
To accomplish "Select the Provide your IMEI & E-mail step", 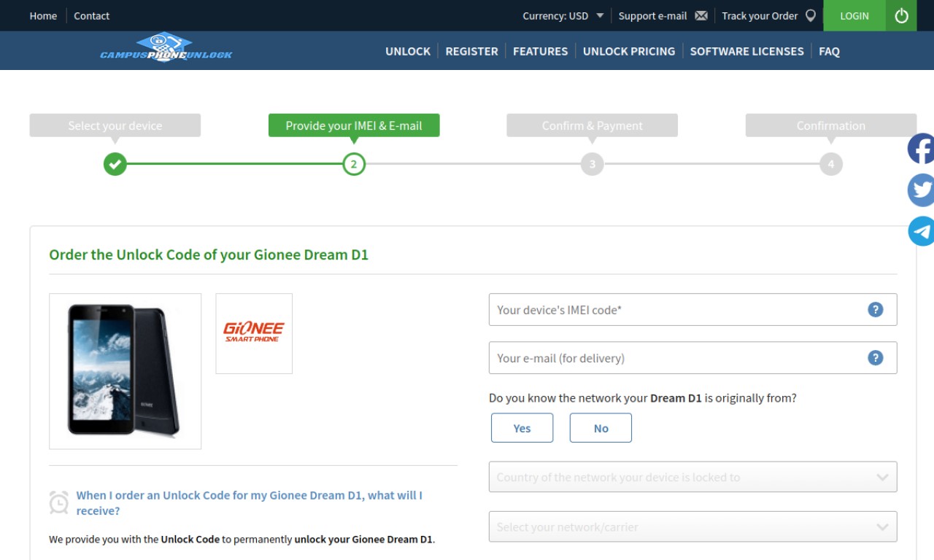I will tap(354, 125).
